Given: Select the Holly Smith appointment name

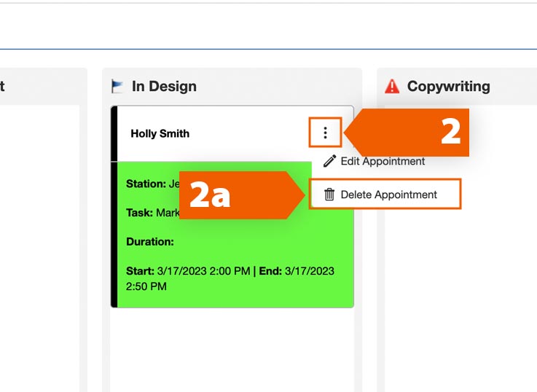Looking at the screenshot, I should pos(160,133).
